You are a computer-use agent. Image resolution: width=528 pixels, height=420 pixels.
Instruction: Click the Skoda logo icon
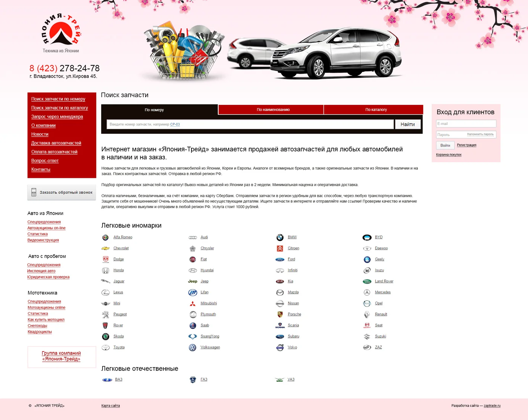106,336
